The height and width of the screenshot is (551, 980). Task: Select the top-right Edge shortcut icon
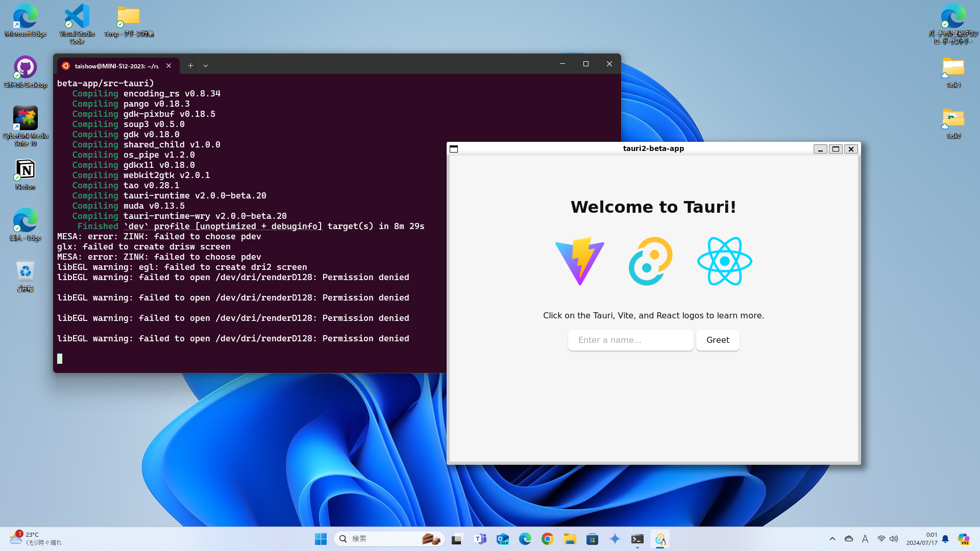(953, 23)
